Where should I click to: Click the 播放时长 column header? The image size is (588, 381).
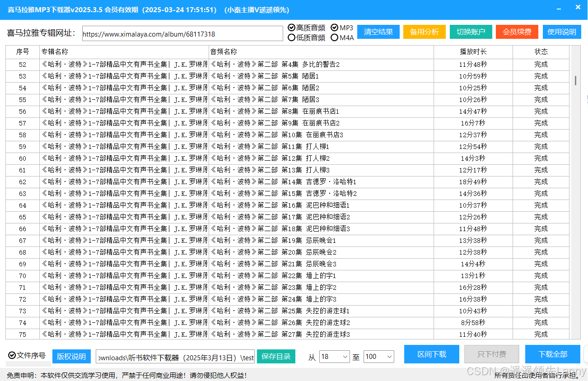click(x=473, y=52)
